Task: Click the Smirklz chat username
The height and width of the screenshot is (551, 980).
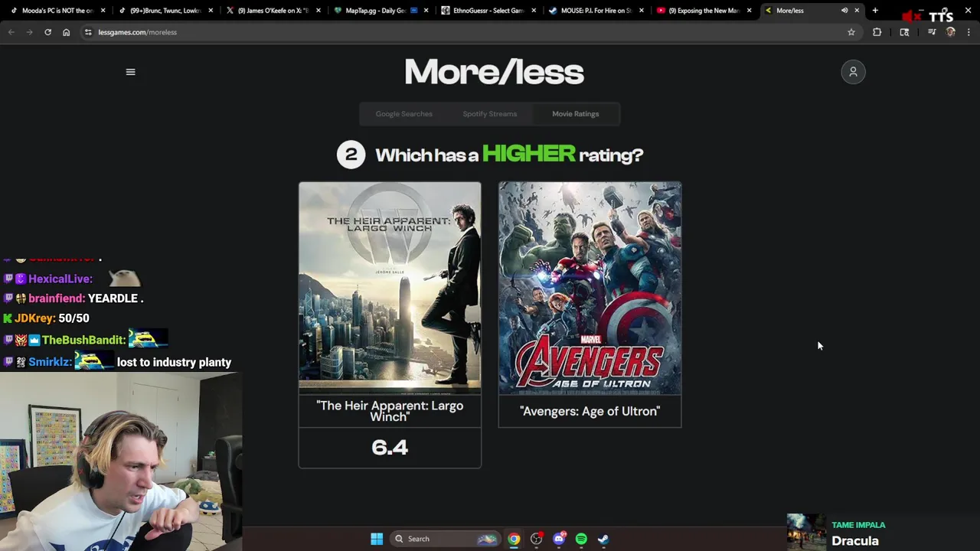Action: click(x=51, y=362)
